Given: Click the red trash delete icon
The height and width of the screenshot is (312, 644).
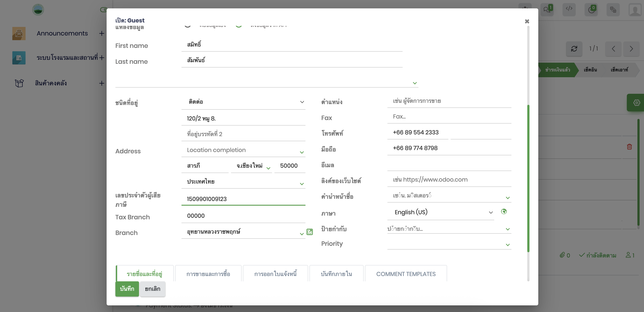Looking at the screenshot, I should (629, 147).
